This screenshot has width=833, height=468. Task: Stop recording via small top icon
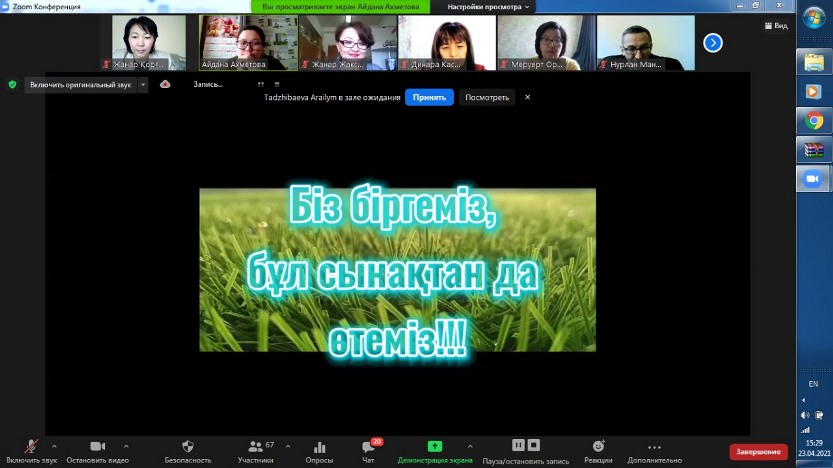pos(277,84)
